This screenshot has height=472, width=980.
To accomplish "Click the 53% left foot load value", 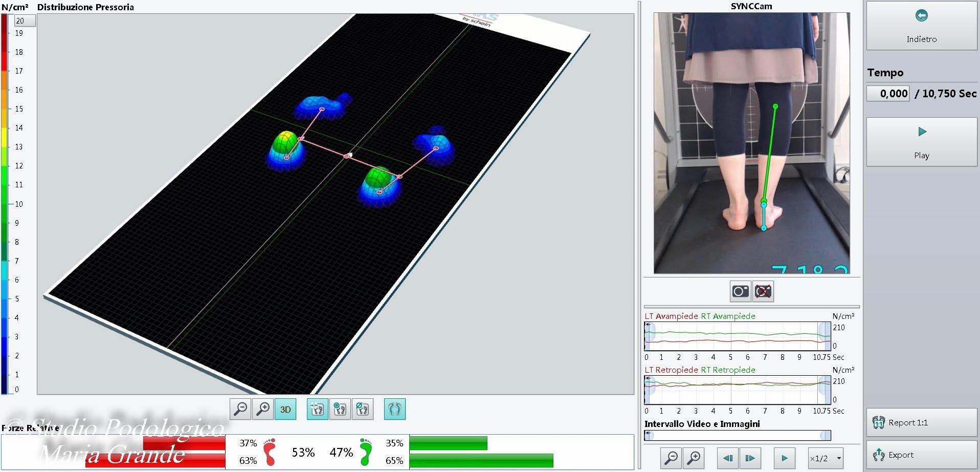I will (x=303, y=453).
